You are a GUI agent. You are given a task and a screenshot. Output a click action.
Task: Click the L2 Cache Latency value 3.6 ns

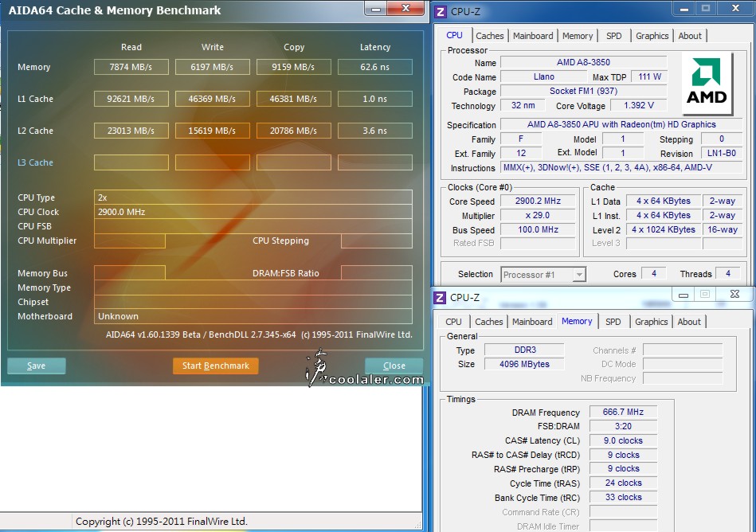375,131
